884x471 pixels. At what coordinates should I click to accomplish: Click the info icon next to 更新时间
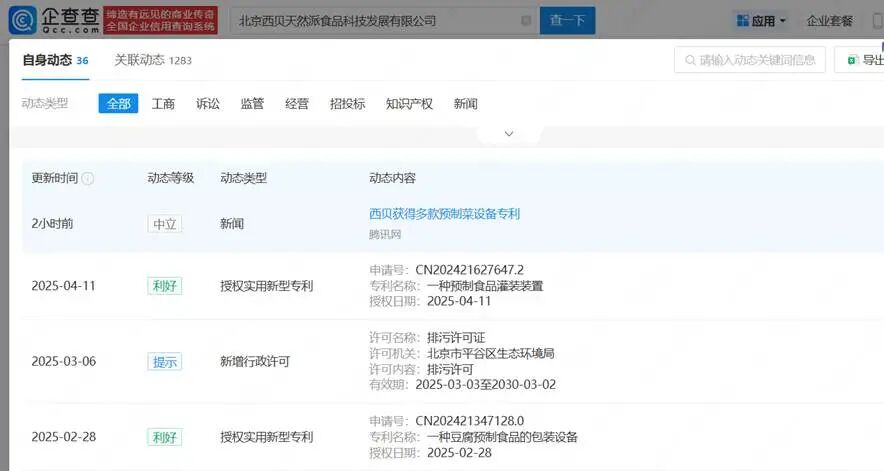pos(87,178)
